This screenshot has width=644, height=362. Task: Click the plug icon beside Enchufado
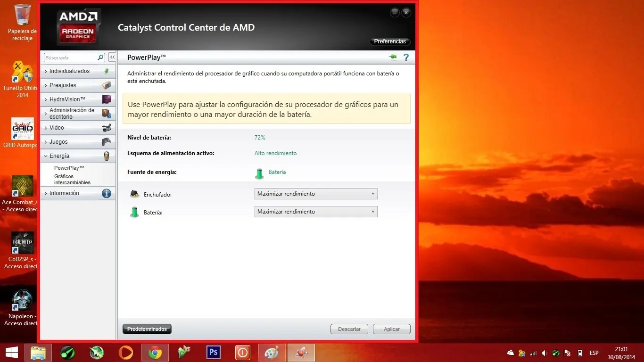135,194
